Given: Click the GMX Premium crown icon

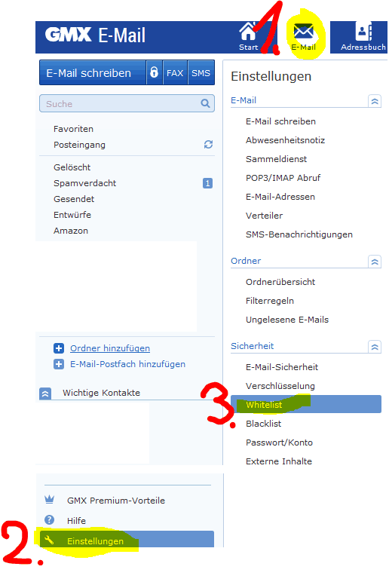Looking at the screenshot, I should pyautogui.click(x=49, y=499).
